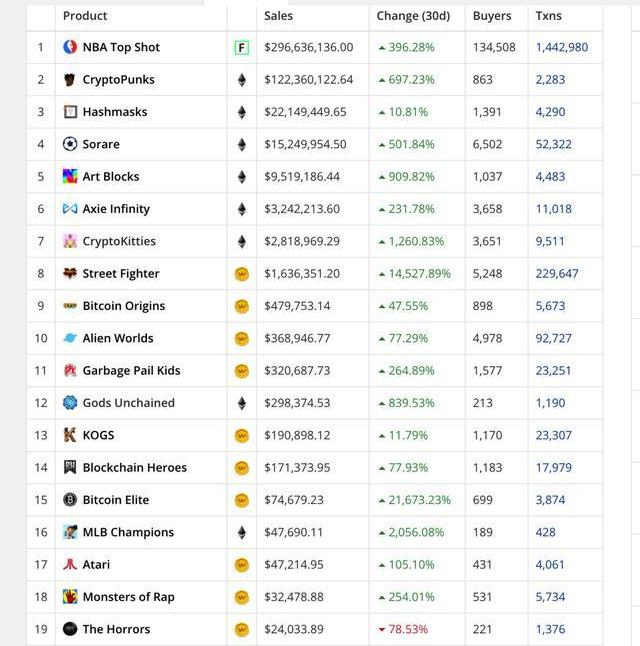Click the Product column header
The width and height of the screenshot is (640, 646).
[x=85, y=16]
